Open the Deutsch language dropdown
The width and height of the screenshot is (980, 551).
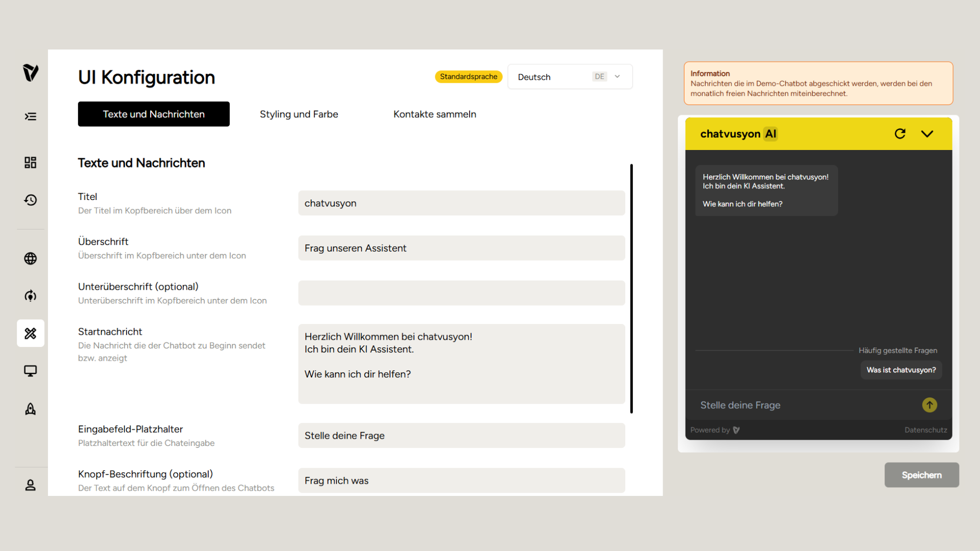pos(570,77)
